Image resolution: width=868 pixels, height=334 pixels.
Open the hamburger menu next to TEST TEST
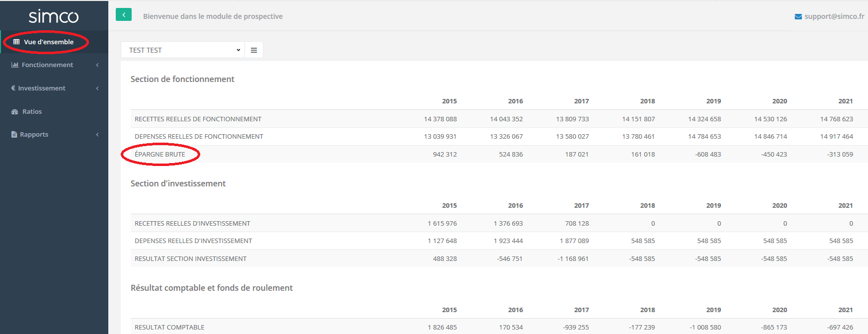[254, 50]
